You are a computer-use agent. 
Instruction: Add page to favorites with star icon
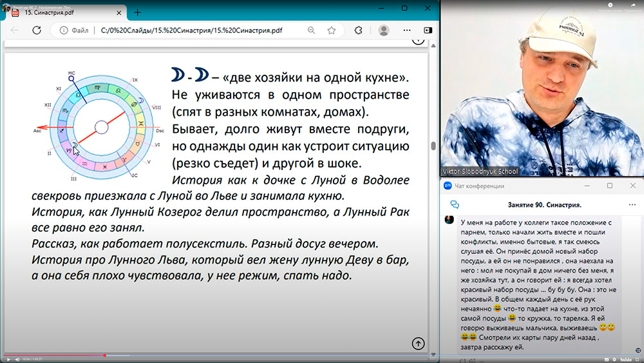332,30
